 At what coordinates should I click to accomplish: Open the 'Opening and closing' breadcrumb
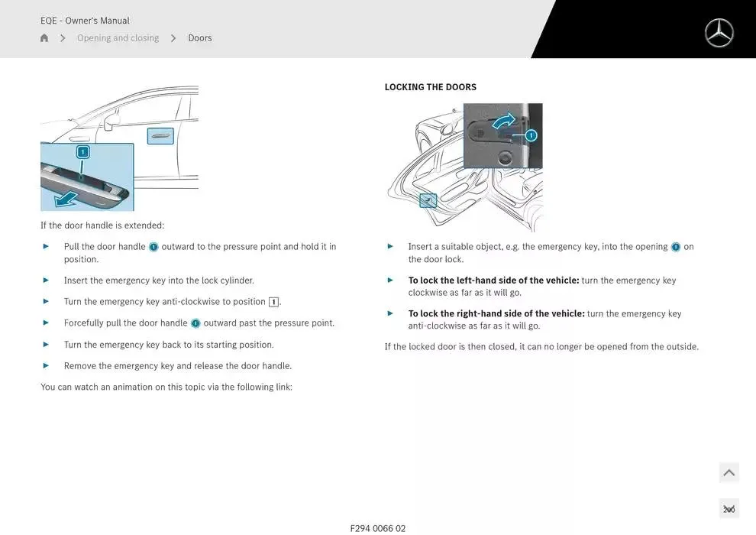coord(118,38)
